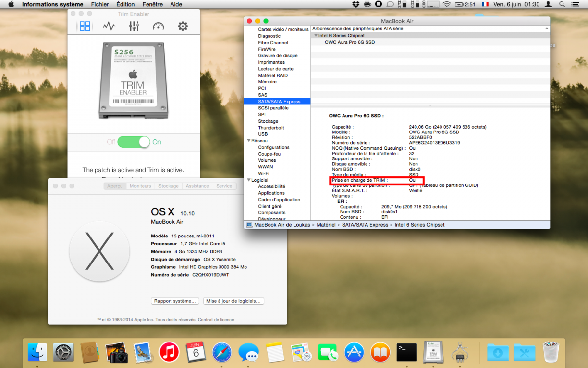Open the Trim Enabler S.M.A.R.T. pulse icon
The image size is (588, 368).
[x=109, y=26]
